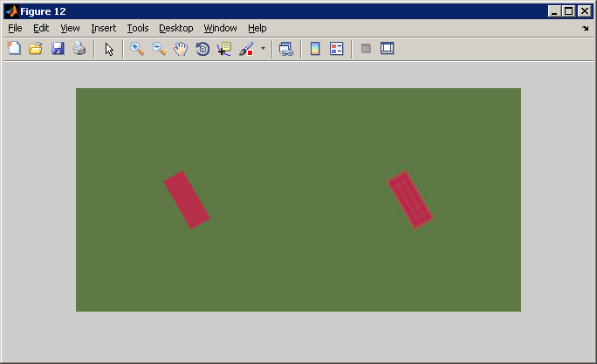Activate the Zoom Out magnifier tool
Image resolution: width=597 pixels, height=364 pixels.
point(159,49)
